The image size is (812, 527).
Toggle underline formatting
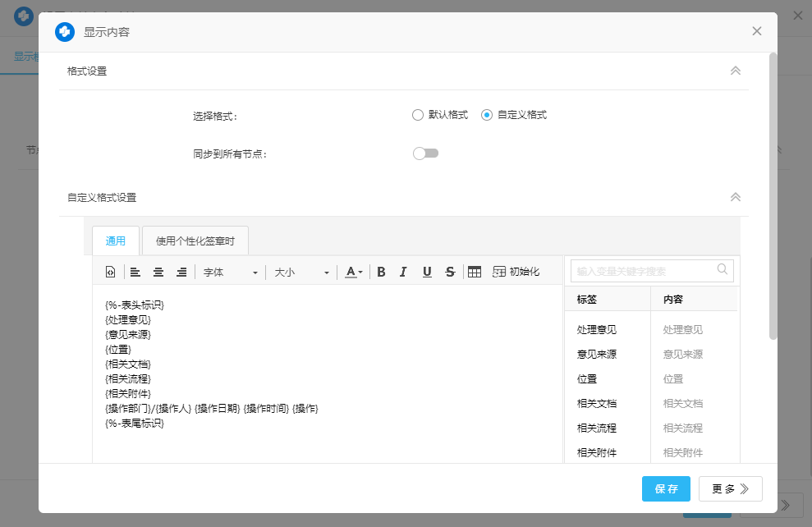coord(427,273)
